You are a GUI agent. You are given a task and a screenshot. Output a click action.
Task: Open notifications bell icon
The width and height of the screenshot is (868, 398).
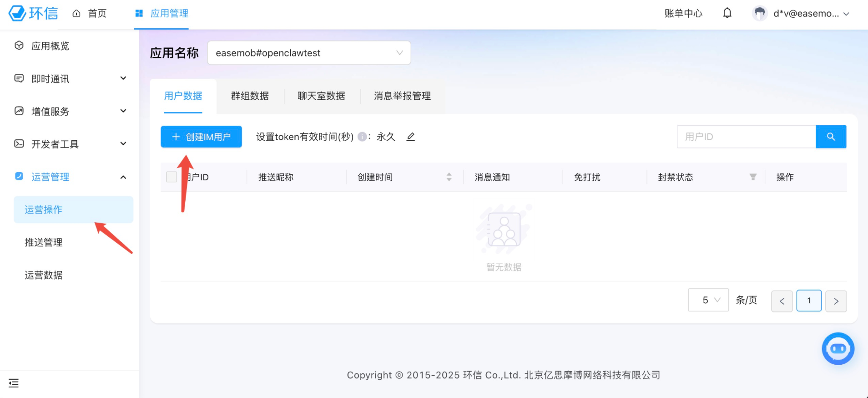click(x=727, y=13)
